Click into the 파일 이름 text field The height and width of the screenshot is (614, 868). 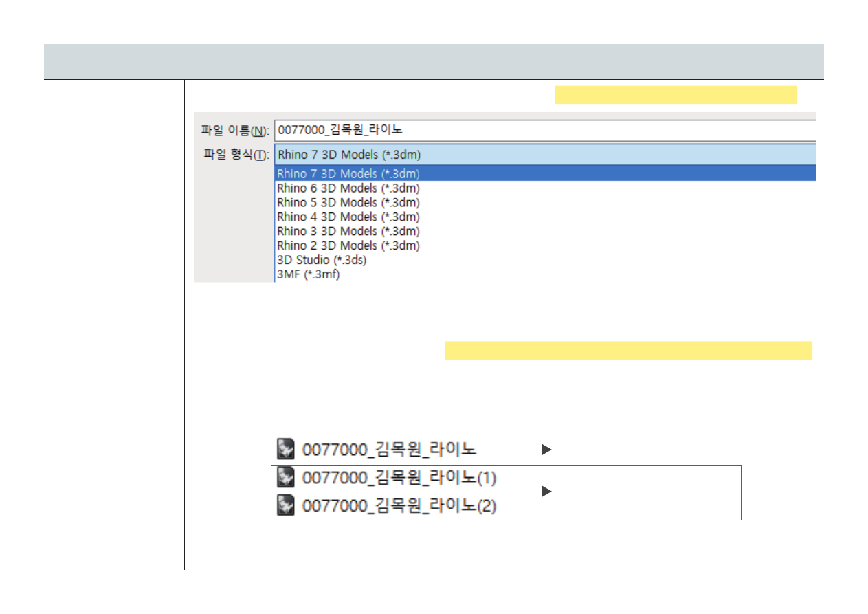(x=544, y=129)
